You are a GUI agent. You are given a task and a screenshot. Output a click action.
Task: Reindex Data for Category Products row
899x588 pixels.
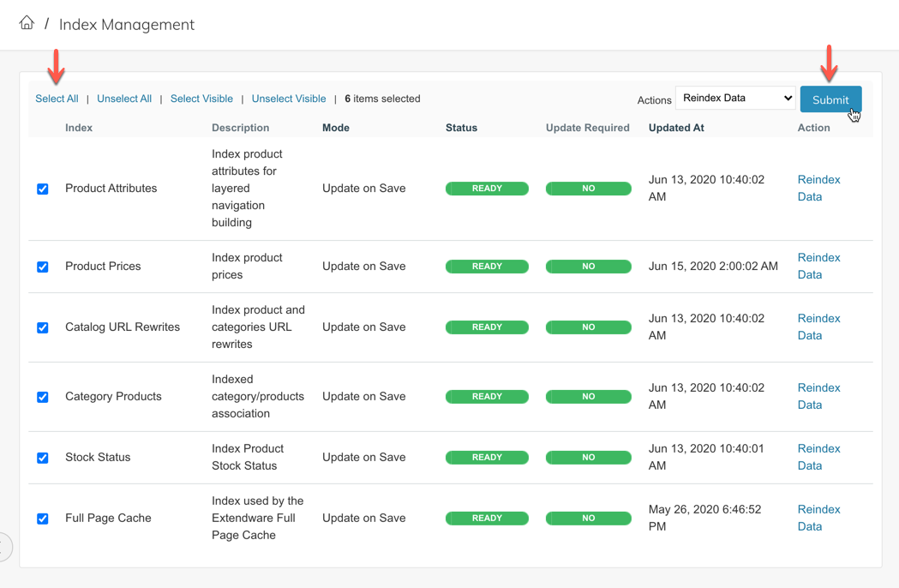[818, 396]
